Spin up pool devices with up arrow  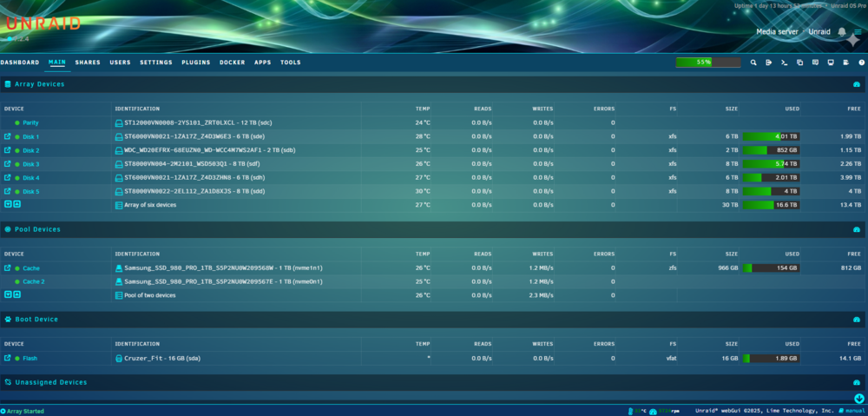pyautogui.click(x=17, y=294)
